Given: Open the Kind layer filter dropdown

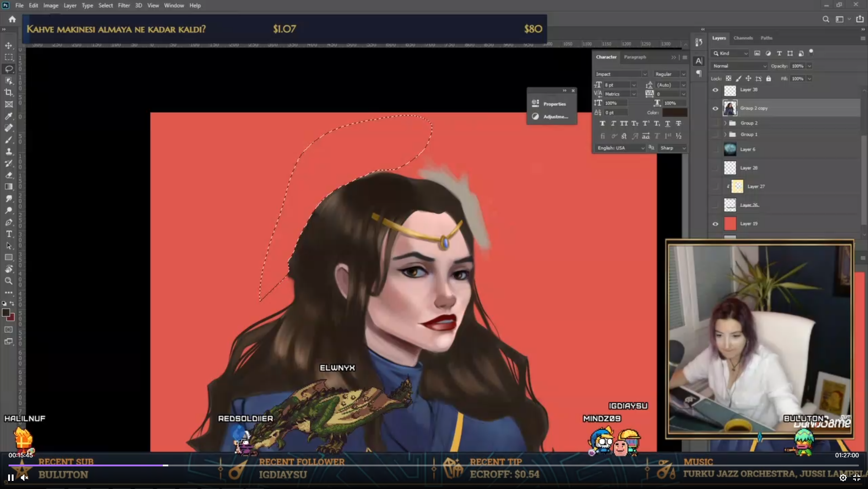Looking at the screenshot, I should tap(730, 53).
